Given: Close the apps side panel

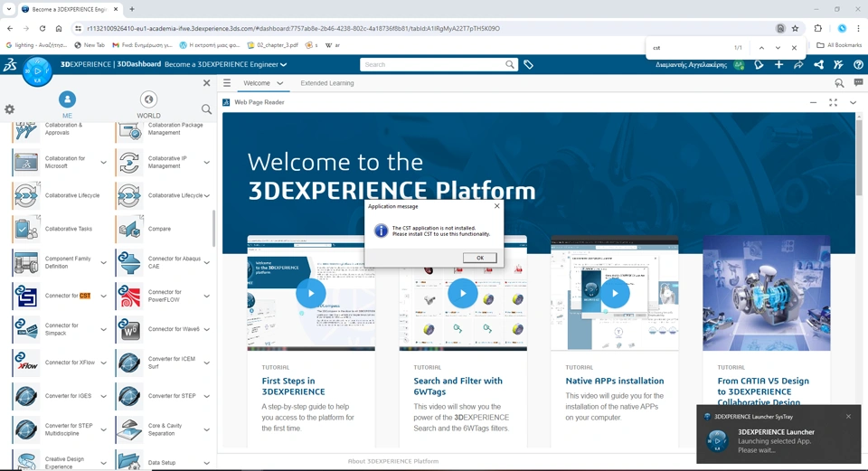Looking at the screenshot, I should click(206, 83).
